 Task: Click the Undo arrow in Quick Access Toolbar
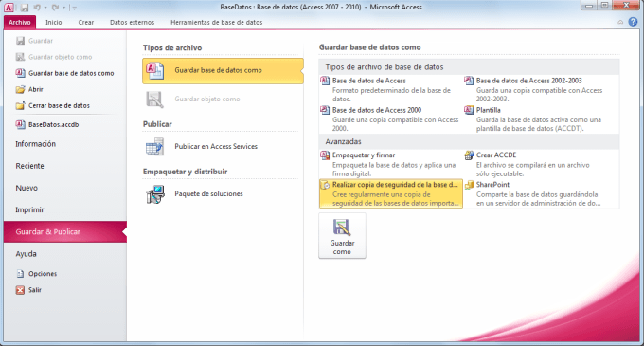tap(37, 8)
